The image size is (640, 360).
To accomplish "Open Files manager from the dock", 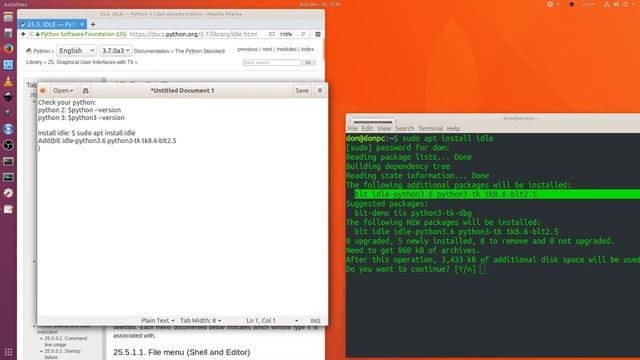I will pos(8,17).
